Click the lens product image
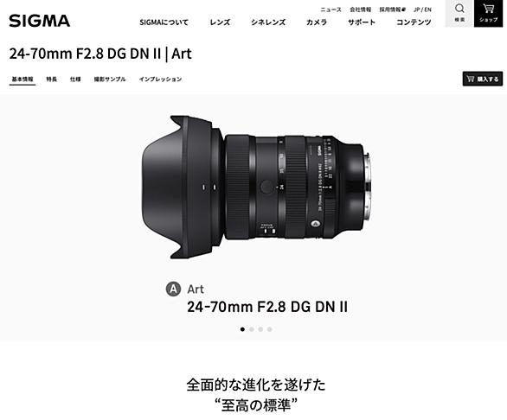The image size is (507, 420). click(256, 187)
